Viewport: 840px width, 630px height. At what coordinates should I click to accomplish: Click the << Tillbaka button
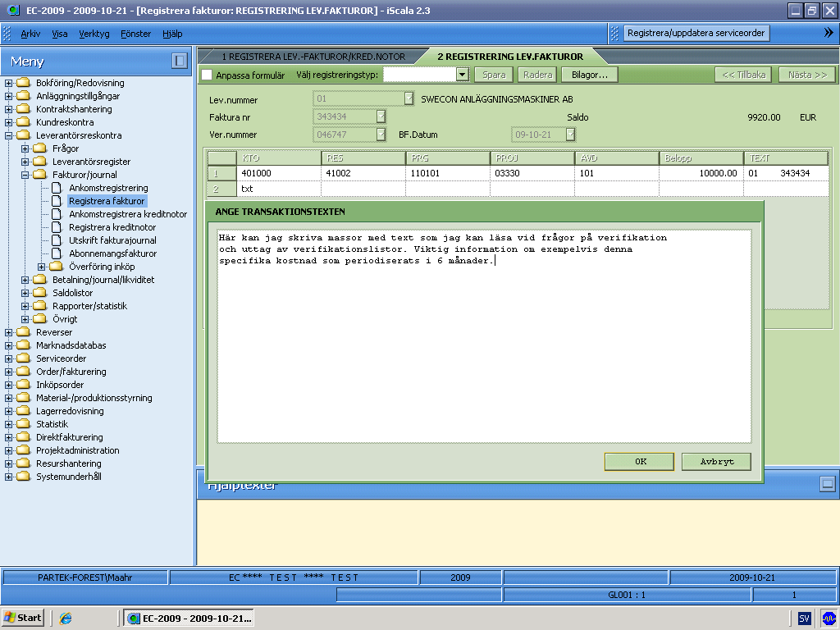click(x=743, y=75)
